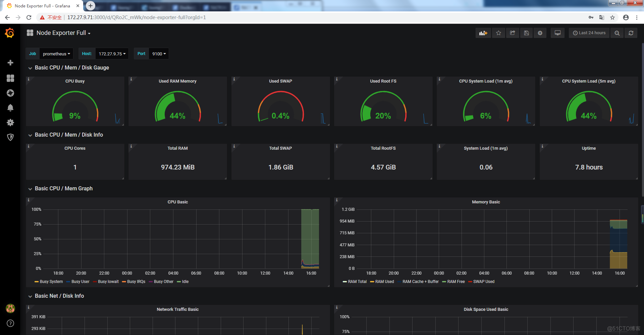Click the browser translate page icon
The height and width of the screenshot is (335, 644).
(602, 17)
